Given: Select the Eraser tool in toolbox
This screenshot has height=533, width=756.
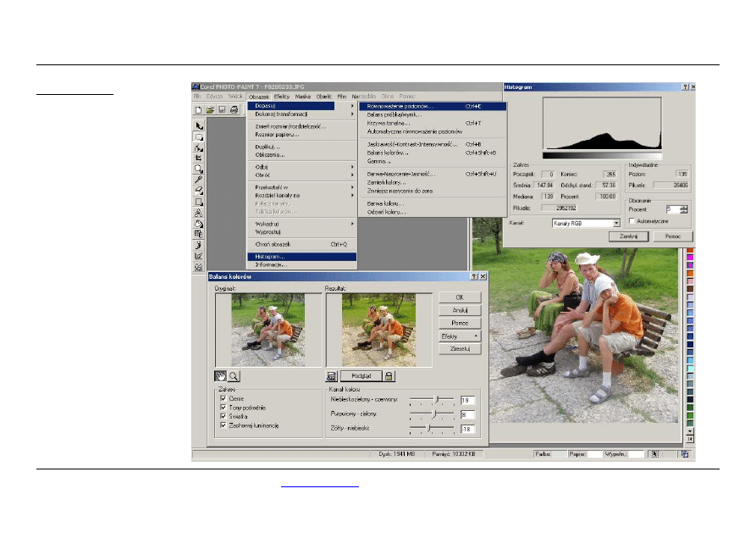Looking at the screenshot, I should coord(199,191).
